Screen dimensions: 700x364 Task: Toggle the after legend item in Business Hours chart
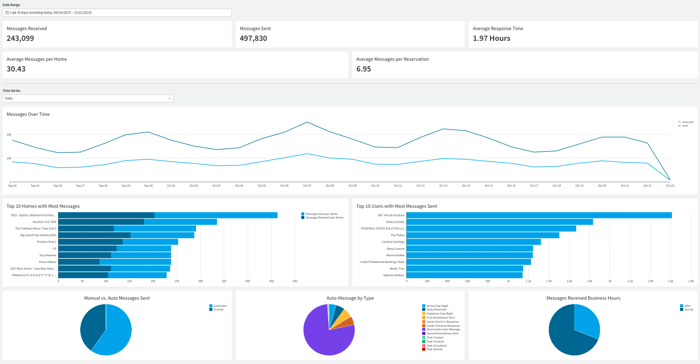pos(685,306)
